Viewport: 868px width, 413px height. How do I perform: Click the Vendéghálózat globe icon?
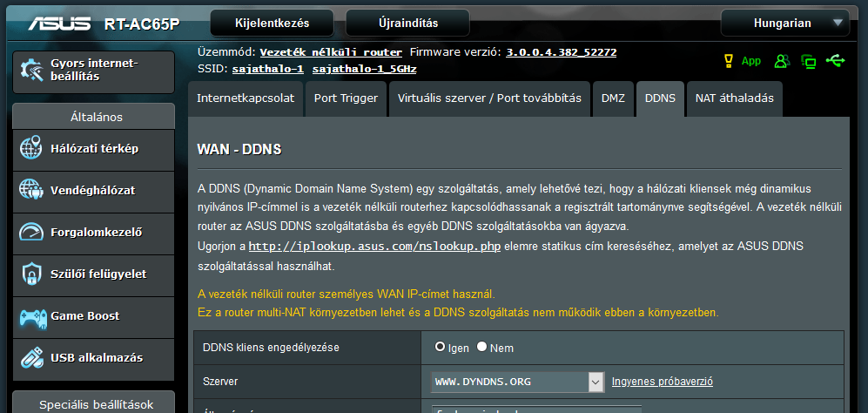[x=31, y=190]
